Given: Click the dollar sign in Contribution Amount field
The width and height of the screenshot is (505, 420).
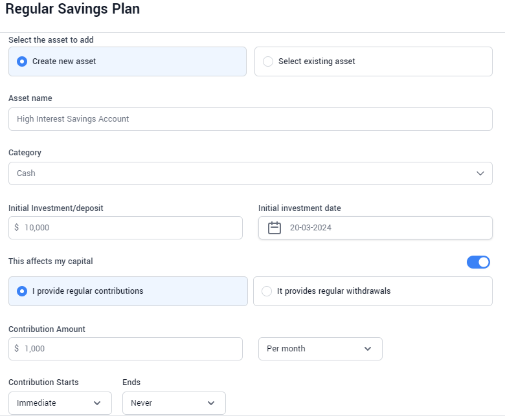Looking at the screenshot, I should [16, 349].
